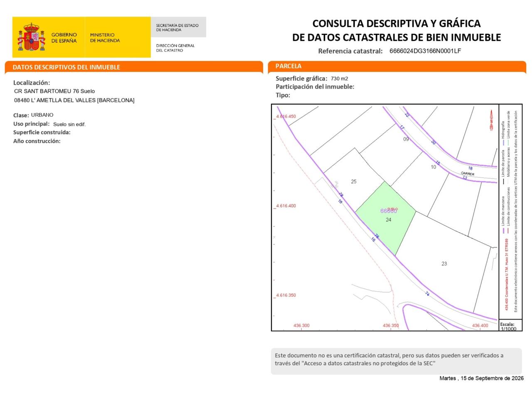Click the CARRER street label

point(468,174)
